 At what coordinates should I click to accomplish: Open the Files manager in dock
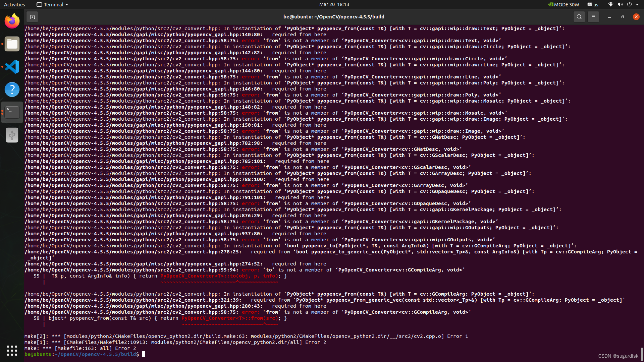pos(12,44)
